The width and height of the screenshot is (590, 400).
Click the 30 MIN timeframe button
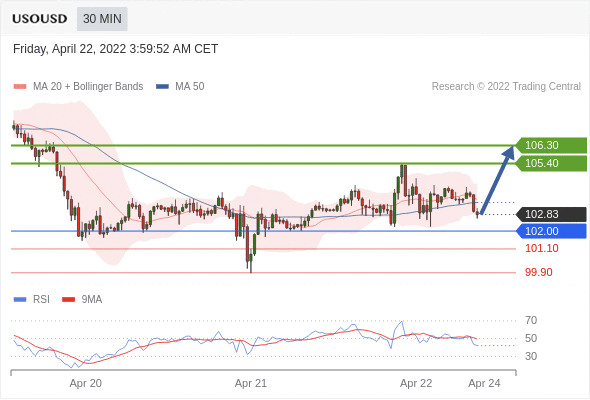tap(102, 19)
